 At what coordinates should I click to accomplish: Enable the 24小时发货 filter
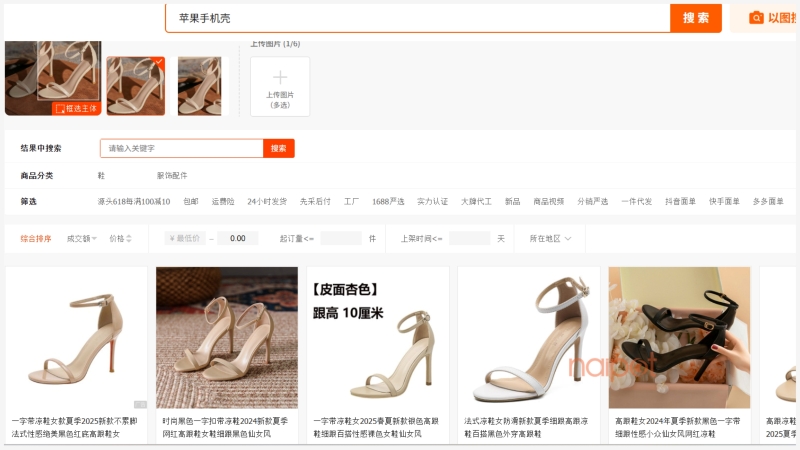coord(267,201)
